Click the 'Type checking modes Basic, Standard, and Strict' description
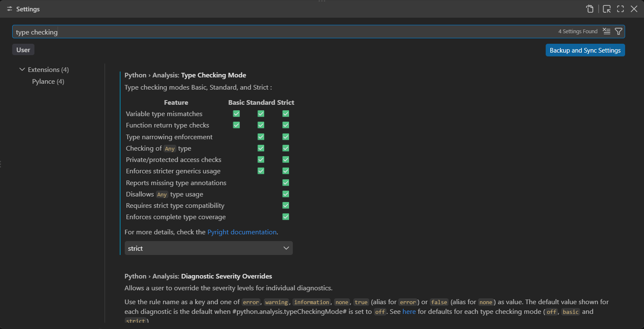 (198, 88)
